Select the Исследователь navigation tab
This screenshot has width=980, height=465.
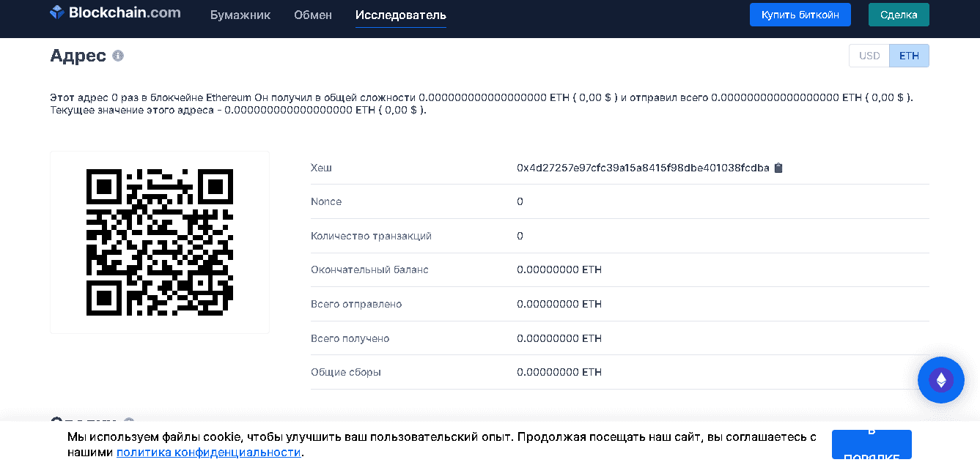click(x=400, y=15)
